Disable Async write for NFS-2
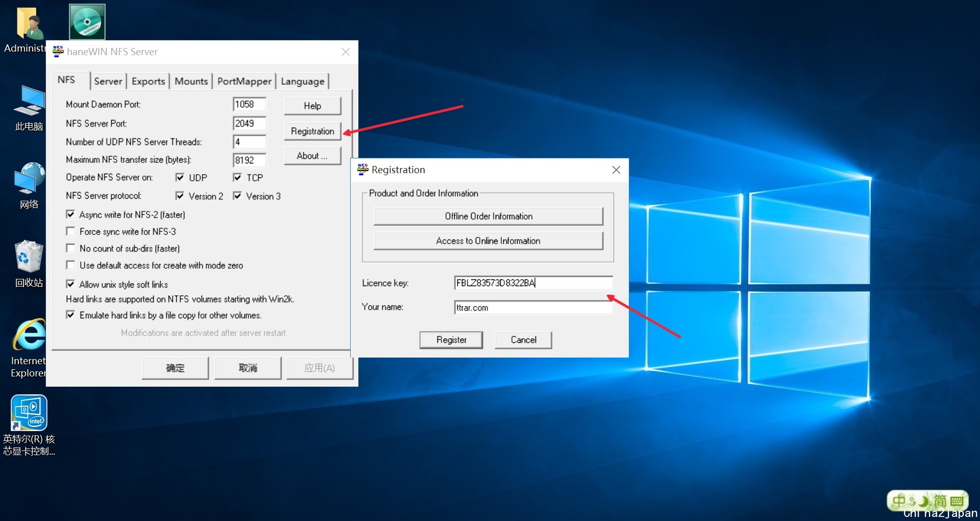The height and width of the screenshot is (521, 980). (70, 214)
